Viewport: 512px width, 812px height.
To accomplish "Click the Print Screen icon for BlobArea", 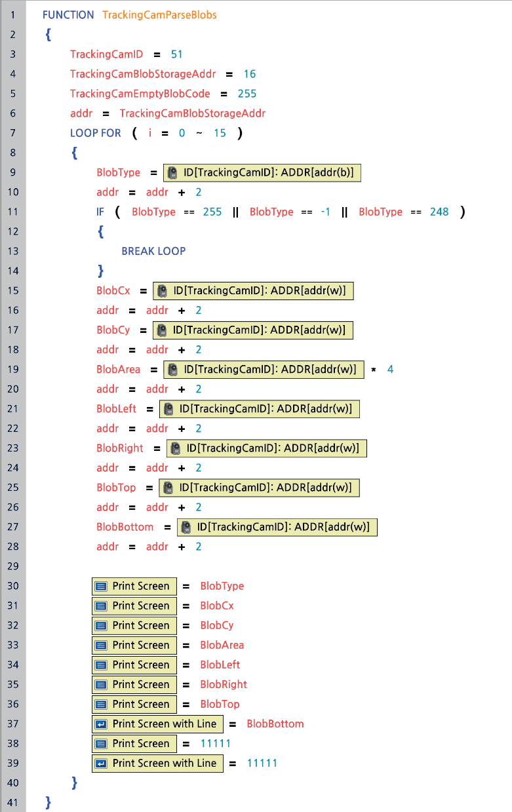I will pos(101,645).
